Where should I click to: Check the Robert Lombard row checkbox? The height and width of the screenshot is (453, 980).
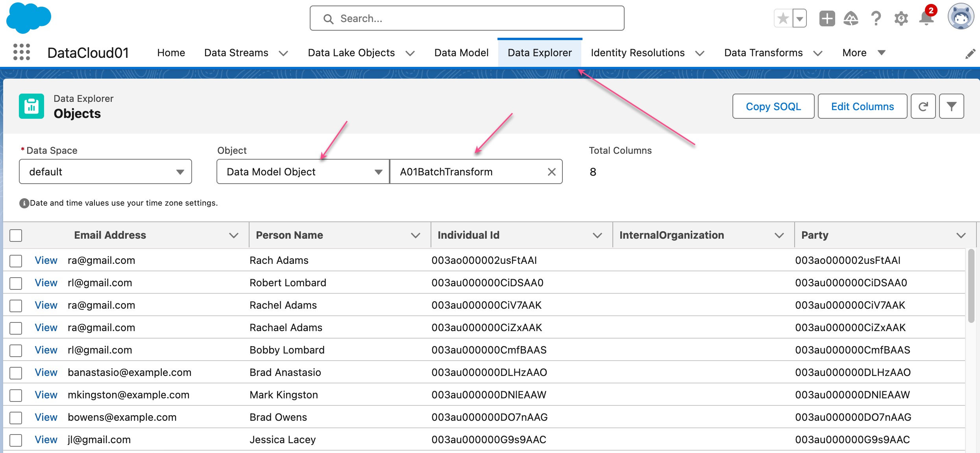point(16,283)
